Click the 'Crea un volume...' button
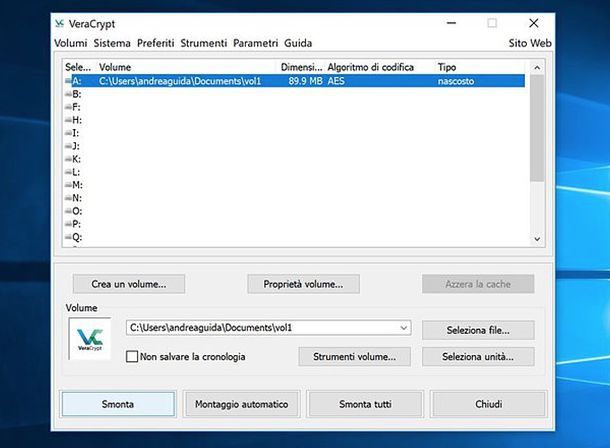 [x=129, y=284]
